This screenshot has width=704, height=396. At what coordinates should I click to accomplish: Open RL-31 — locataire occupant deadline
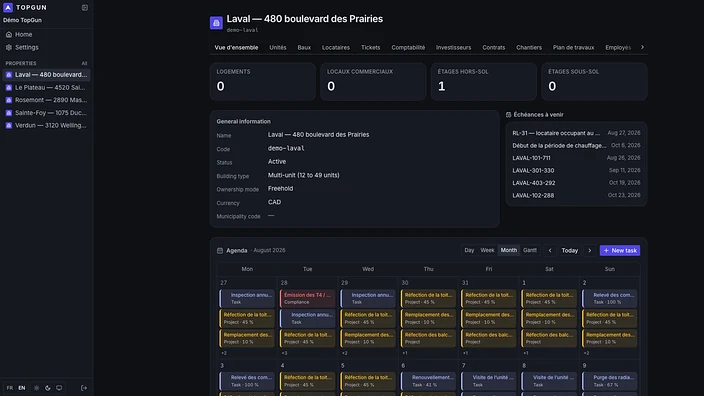[576, 133]
